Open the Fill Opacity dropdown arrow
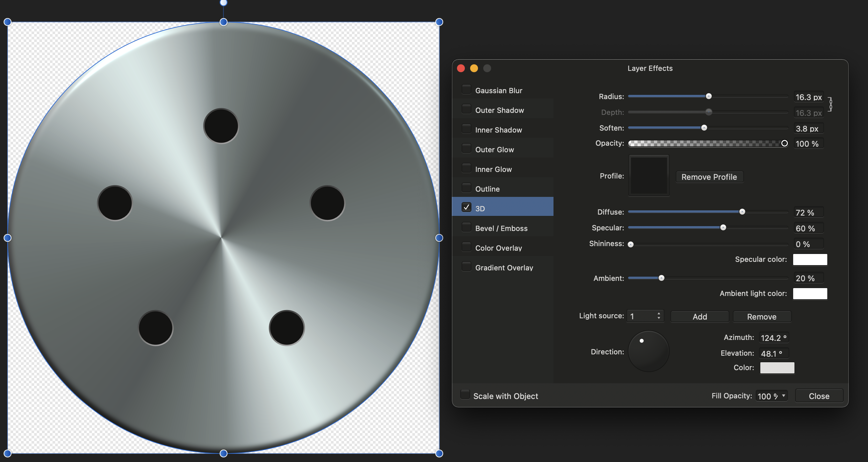 coord(783,396)
